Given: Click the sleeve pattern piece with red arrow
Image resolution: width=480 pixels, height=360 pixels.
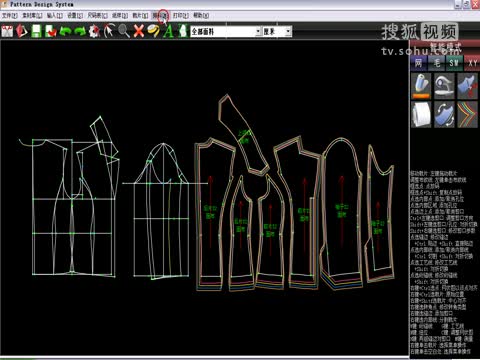Looking at the screenshot, I should coord(341,213).
